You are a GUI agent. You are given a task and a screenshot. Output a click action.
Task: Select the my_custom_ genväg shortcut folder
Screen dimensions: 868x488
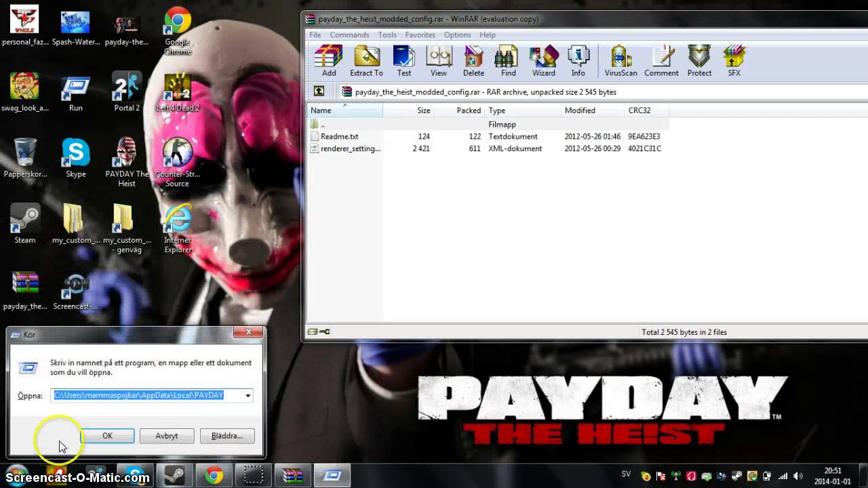[x=127, y=228]
